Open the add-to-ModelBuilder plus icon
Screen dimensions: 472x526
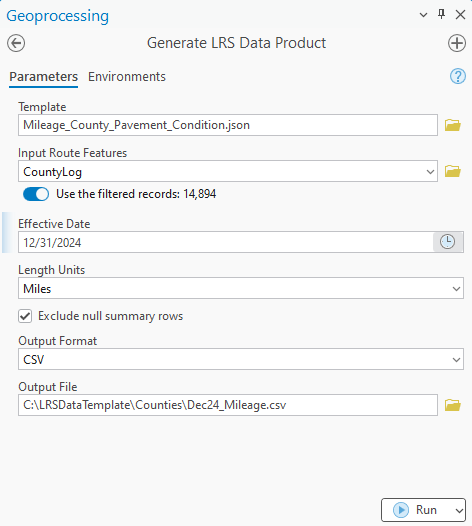coord(457,43)
